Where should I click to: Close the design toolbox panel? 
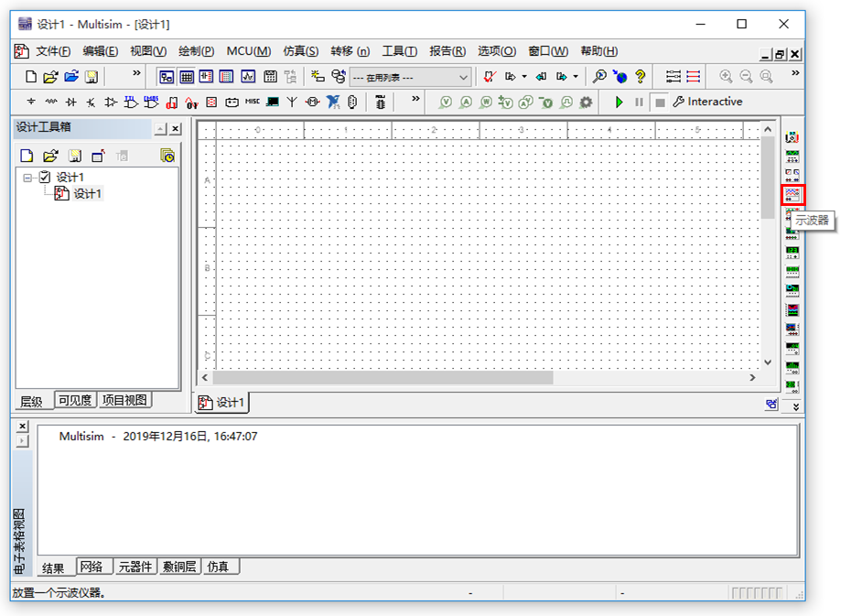pyautogui.click(x=176, y=129)
